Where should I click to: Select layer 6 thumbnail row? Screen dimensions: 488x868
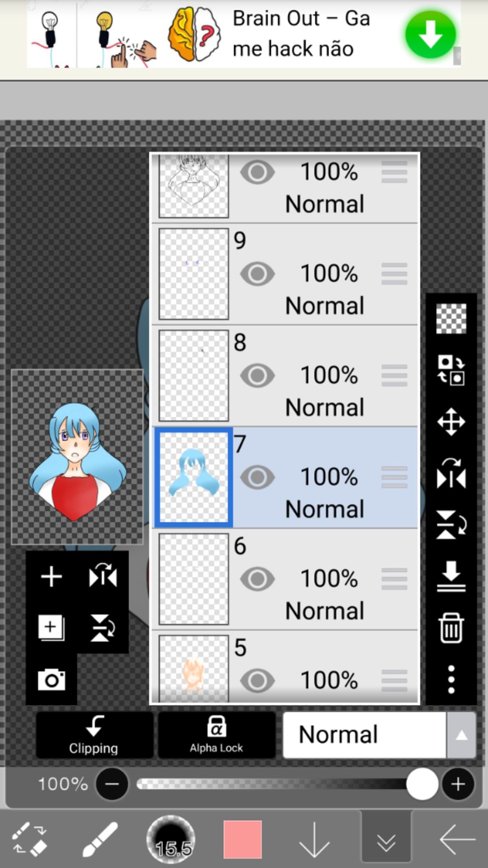193,579
